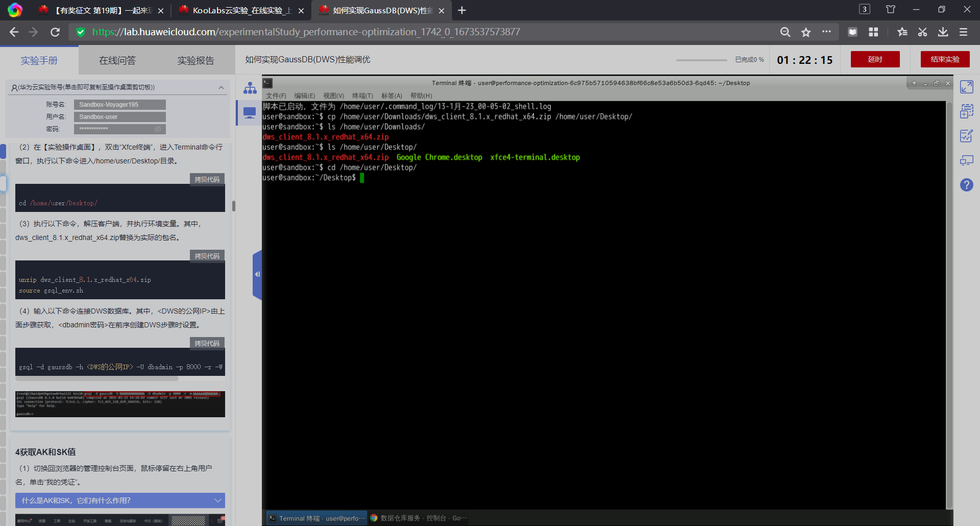Screen dimensions: 980x526
Task: Click the terminal window icon in title bar
Action: click(268, 83)
